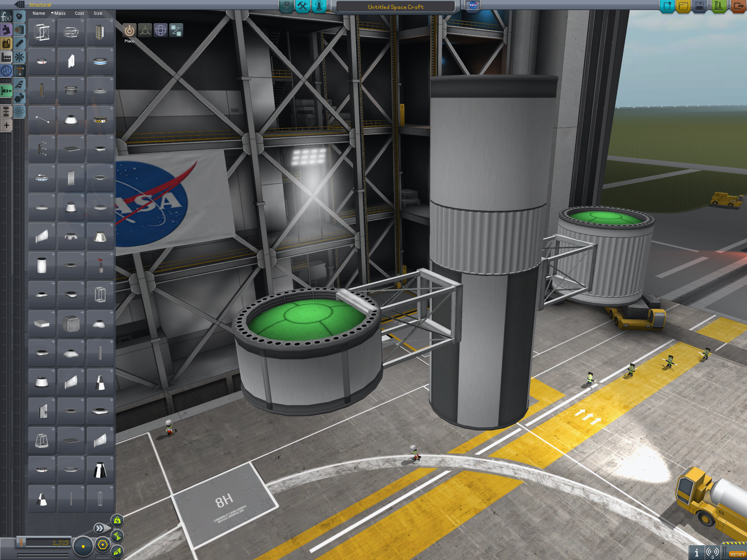Viewport: 747px width, 560px height.
Task: Exit the Vehicle Assembly Building
Action: (738, 6)
